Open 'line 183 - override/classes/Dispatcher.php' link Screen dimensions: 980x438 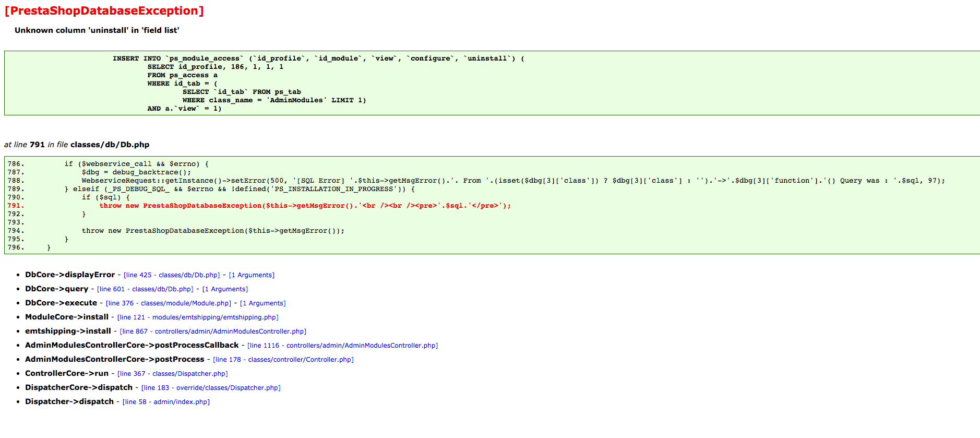(x=211, y=388)
